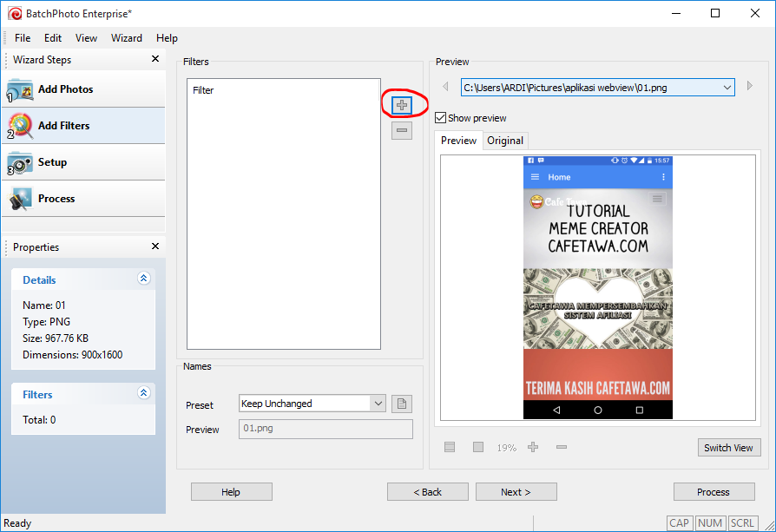
Task: Click the Help button
Action: 231,492
